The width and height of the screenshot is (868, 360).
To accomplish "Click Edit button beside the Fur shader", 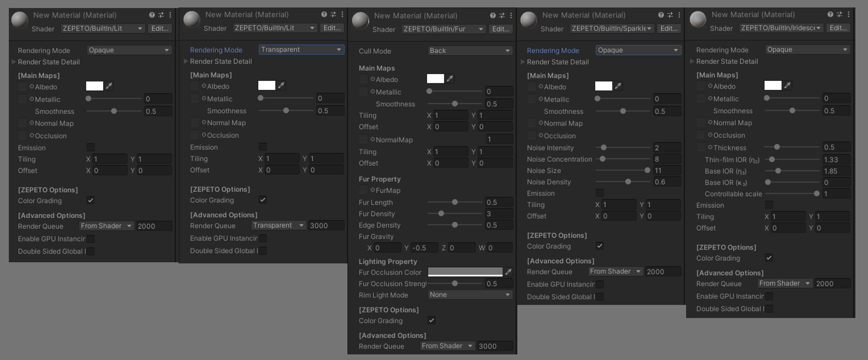I will tap(501, 29).
